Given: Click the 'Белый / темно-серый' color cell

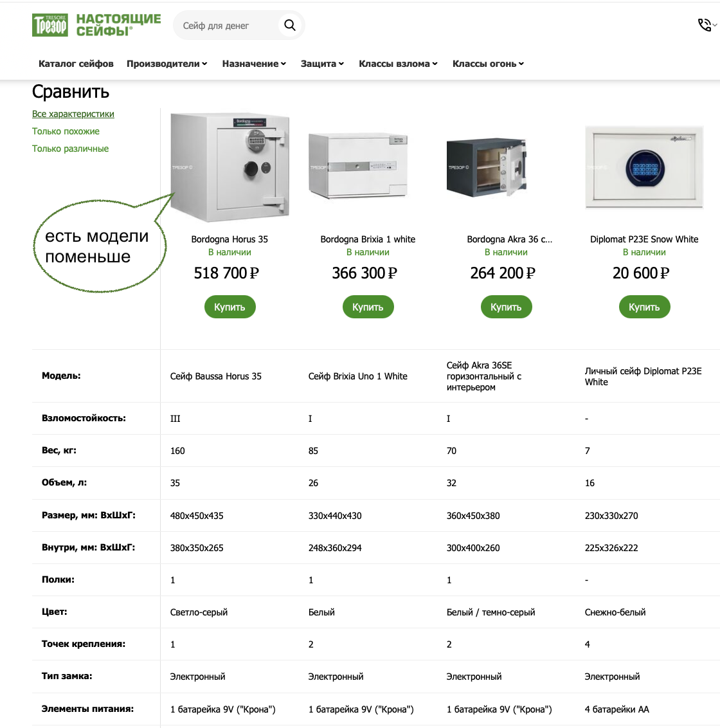Looking at the screenshot, I should (491, 612).
